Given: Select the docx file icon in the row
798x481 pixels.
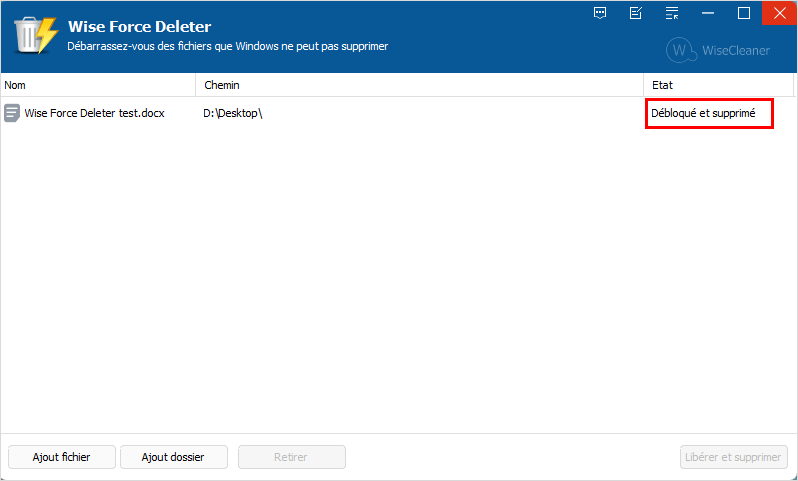Looking at the screenshot, I should tap(12, 113).
